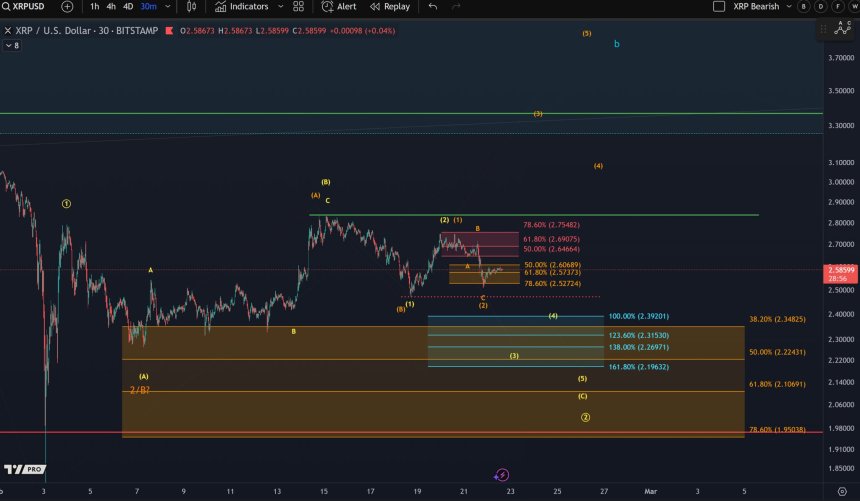The image size is (860, 501).
Task: Switch to the 1h timeframe
Action: [94, 6]
